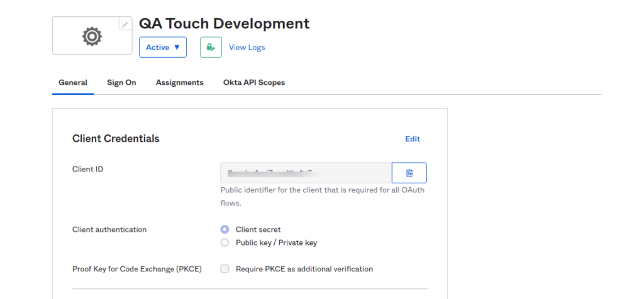
Task: Click the gear application logo
Action: 92,37
